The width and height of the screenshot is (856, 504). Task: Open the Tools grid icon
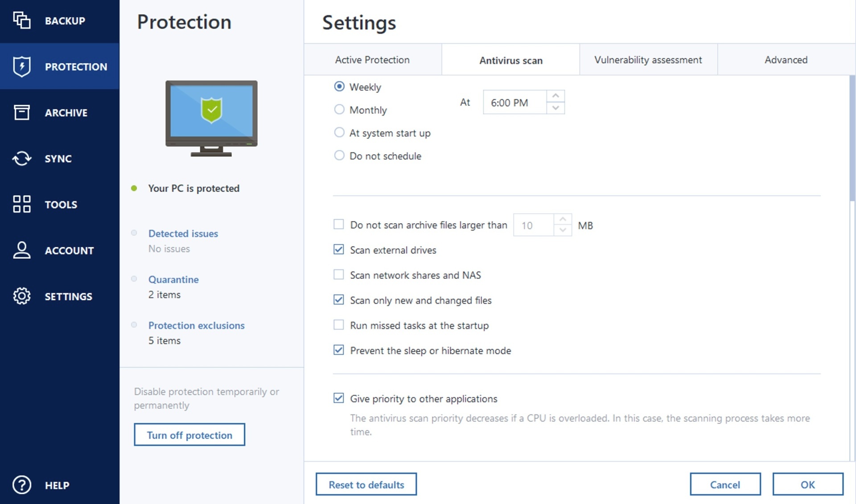tap(21, 204)
